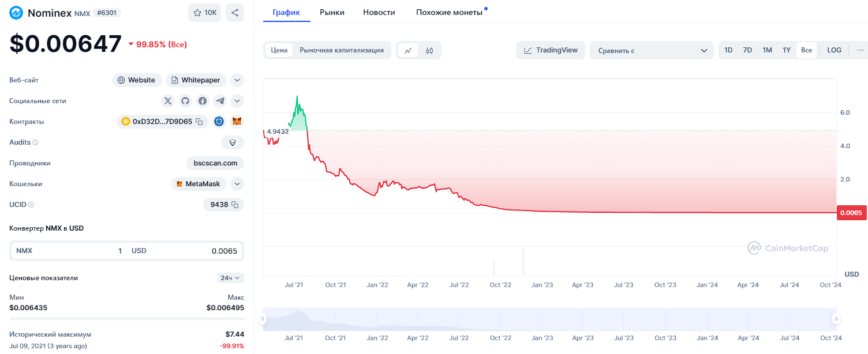This screenshot has height=354, width=868.
Task: Open the Facebook social link icon
Action: [x=203, y=101]
